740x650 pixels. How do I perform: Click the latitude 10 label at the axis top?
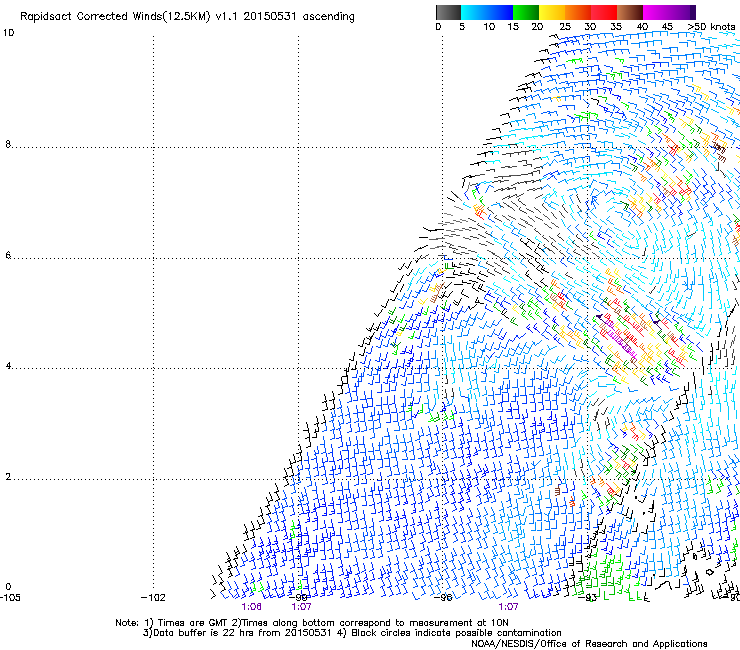(8, 33)
